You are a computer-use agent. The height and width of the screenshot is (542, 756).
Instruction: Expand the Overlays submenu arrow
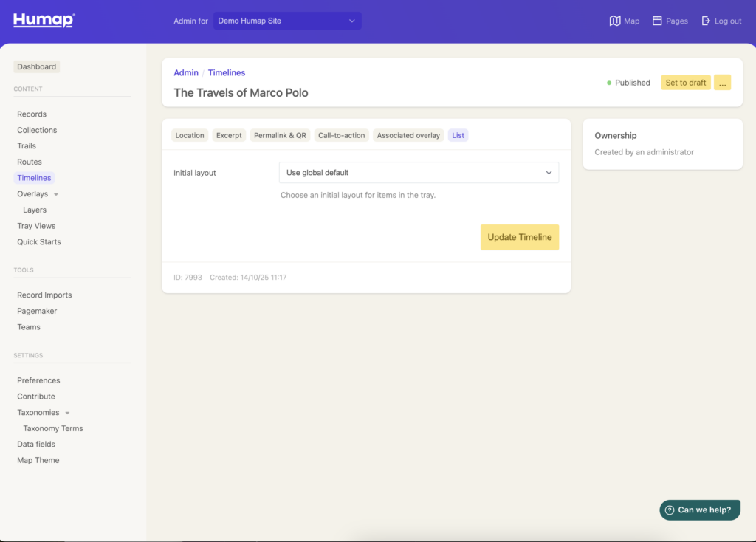pyautogui.click(x=56, y=194)
